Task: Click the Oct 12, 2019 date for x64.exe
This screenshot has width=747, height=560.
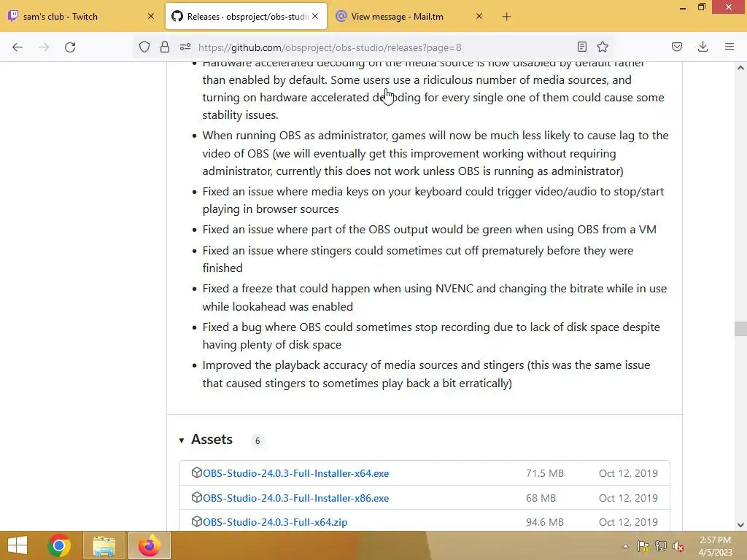Action: pyautogui.click(x=628, y=473)
